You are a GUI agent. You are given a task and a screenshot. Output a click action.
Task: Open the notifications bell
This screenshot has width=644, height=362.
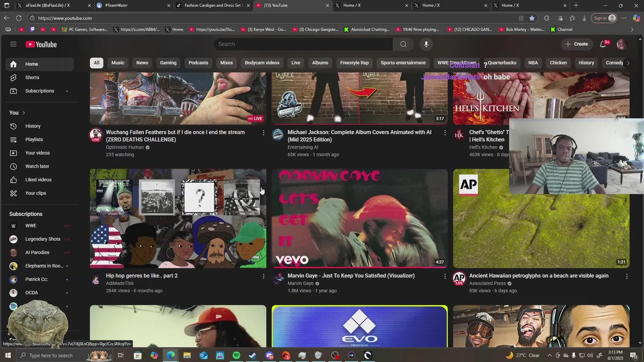[x=603, y=44]
